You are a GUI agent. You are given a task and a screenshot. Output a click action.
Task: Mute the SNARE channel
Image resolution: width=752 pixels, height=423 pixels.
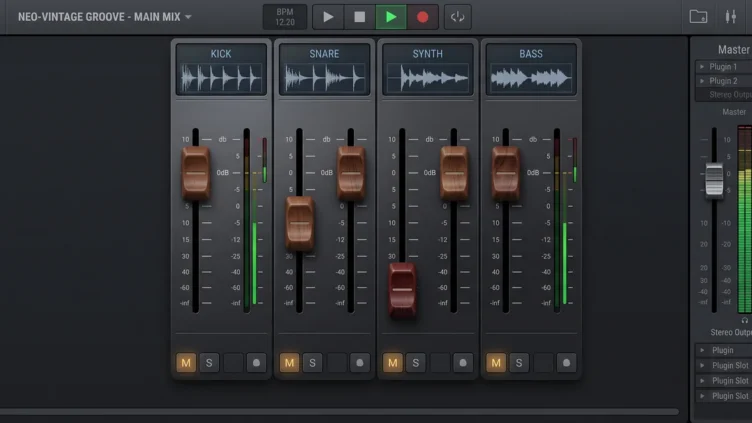tap(289, 363)
